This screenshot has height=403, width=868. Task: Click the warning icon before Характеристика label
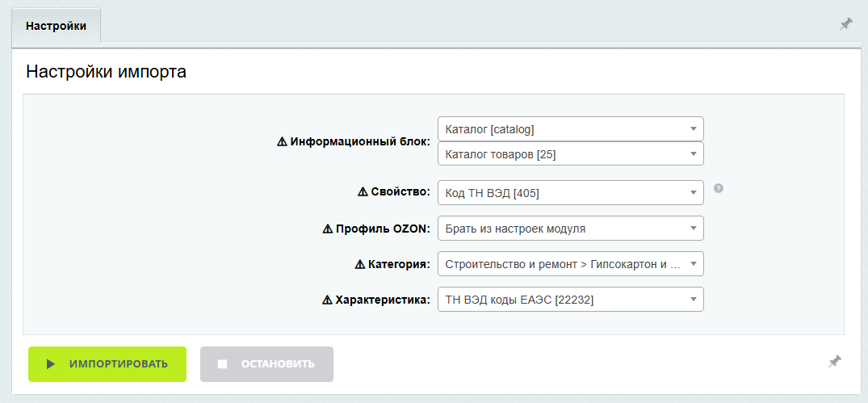(x=328, y=300)
